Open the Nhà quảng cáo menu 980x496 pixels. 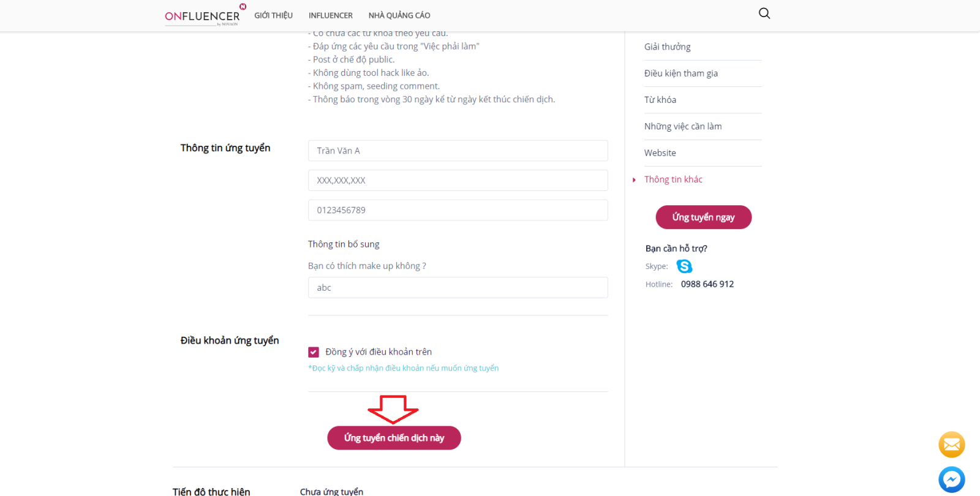pos(399,15)
